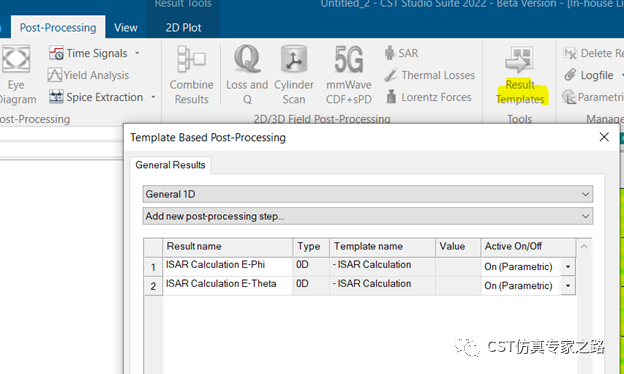624x374 pixels.
Task: Click the Combine Results icon
Action: point(191,74)
